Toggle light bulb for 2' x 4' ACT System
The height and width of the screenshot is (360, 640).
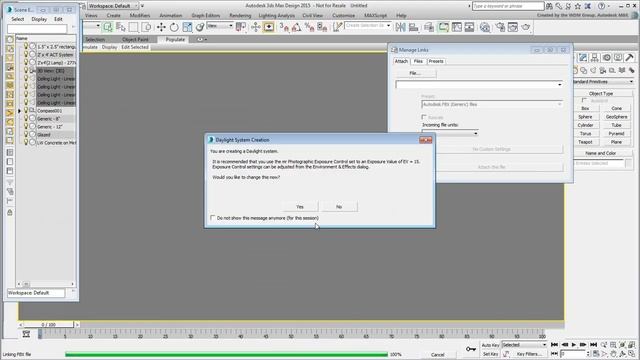pyautogui.click(x=26, y=54)
